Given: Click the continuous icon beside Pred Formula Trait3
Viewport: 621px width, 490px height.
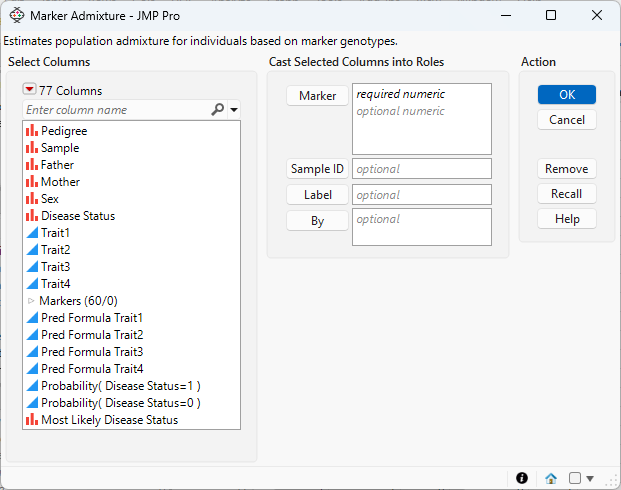Looking at the screenshot, I should point(32,352).
